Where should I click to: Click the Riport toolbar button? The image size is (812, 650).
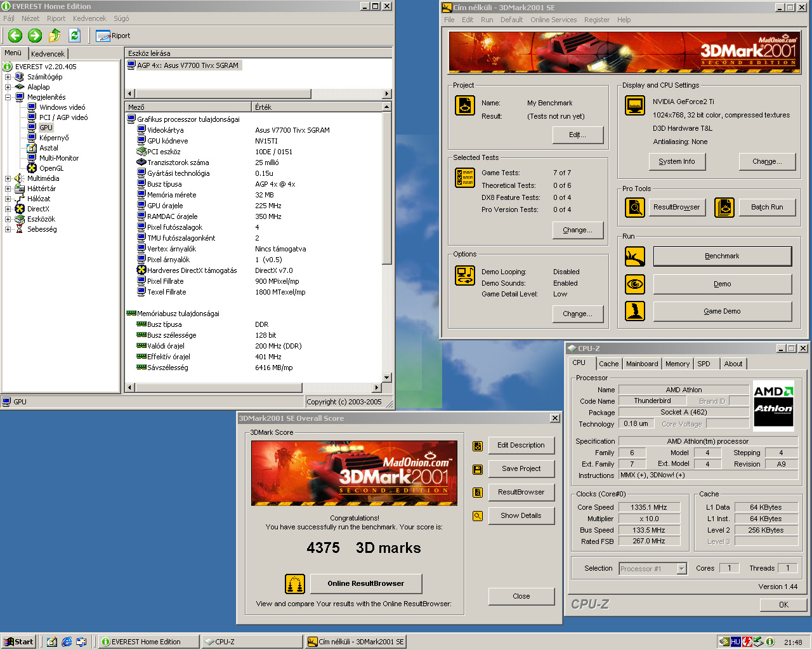tap(113, 36)
